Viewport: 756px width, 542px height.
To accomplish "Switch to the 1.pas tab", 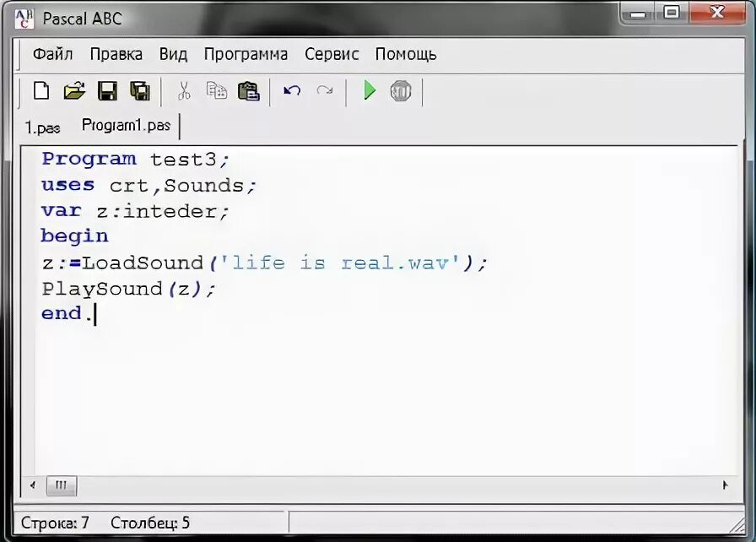I will coord(42,127).
